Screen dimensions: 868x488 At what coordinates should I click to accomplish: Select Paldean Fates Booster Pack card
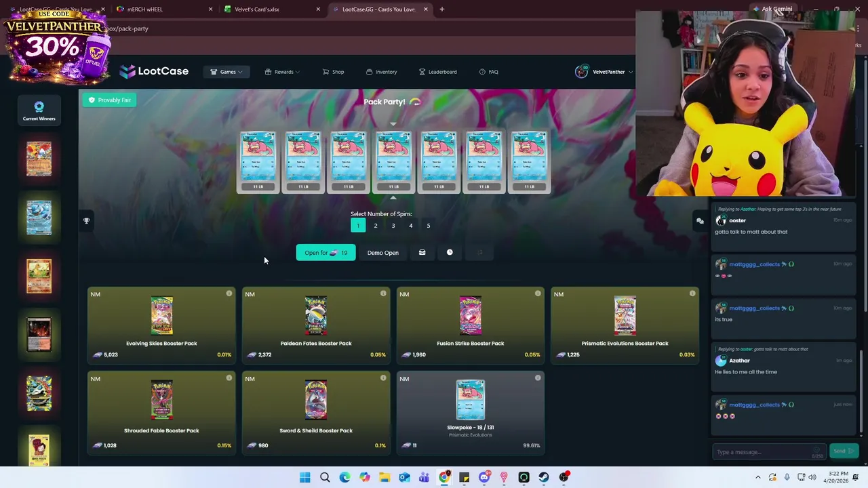[316, 325]
